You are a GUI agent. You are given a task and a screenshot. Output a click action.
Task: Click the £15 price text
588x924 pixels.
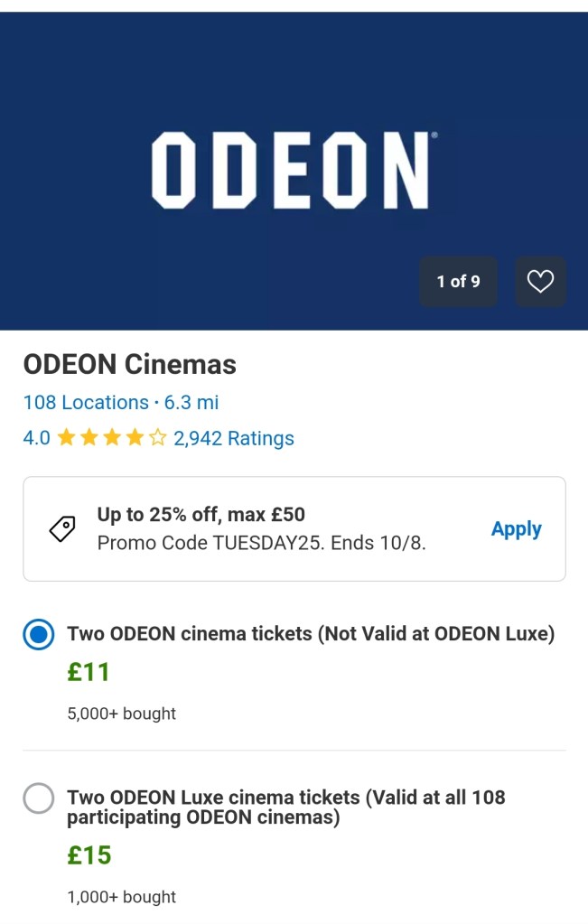tap(89, 855)
